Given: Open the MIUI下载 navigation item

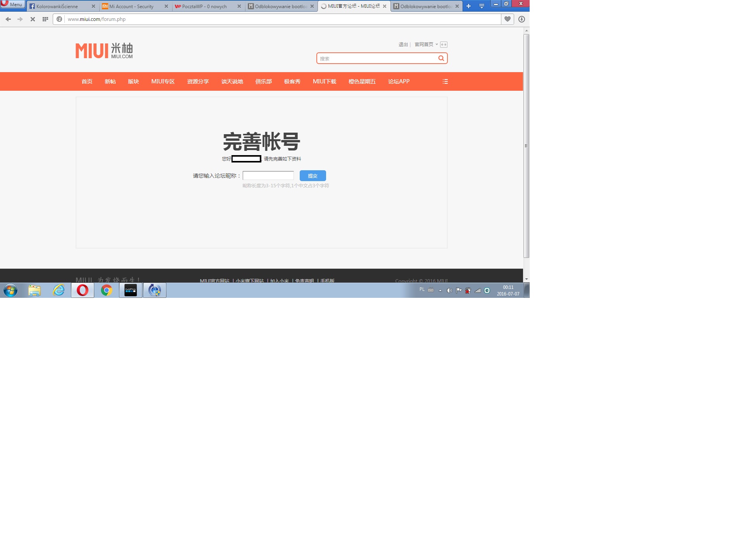Looking at the screenshot, I should [x=324, y=81].
